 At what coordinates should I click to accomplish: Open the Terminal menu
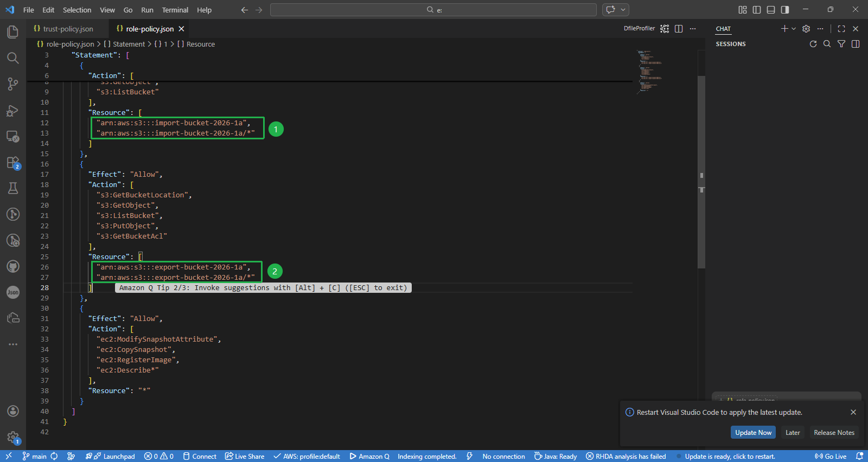[175, 10]
